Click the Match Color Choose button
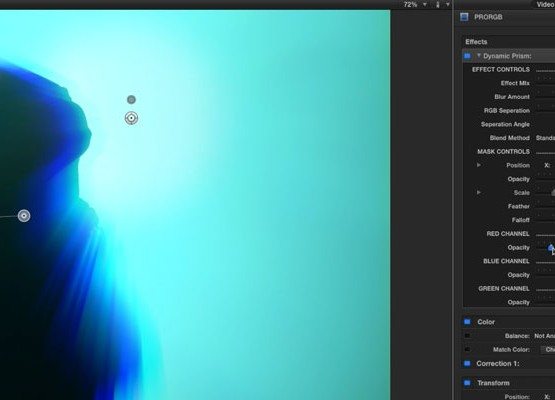This screenshot has height=400, width=555. (x=548, y=349)
